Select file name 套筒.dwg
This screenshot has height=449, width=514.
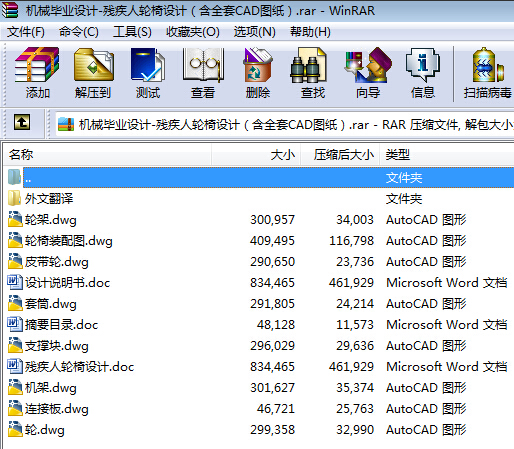coord(51,304)
